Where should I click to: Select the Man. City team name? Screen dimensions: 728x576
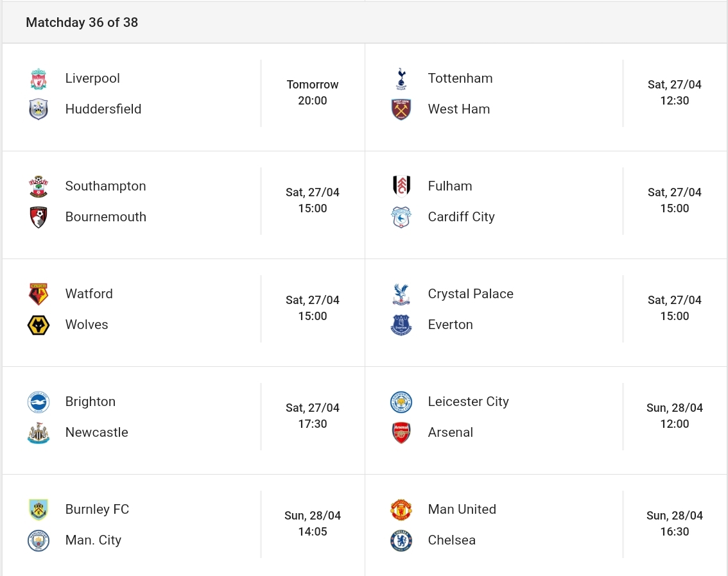[x=93, y=540]
